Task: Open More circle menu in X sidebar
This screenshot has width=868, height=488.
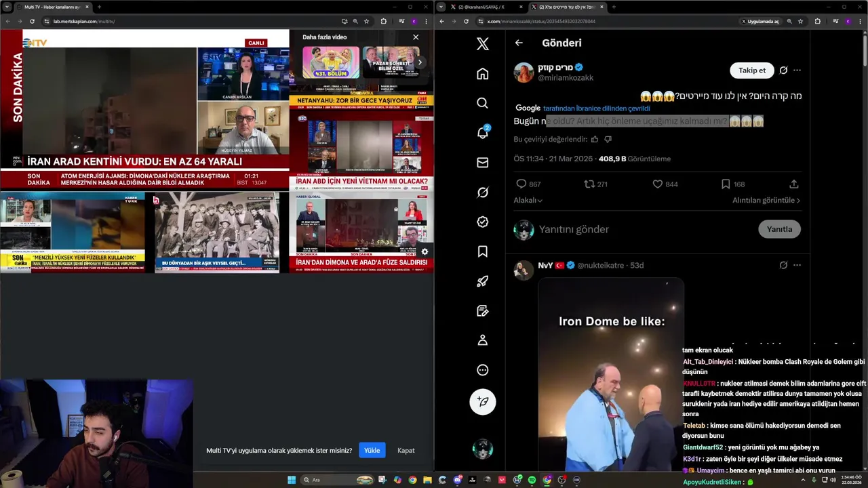Action: [x=483, y=370]
